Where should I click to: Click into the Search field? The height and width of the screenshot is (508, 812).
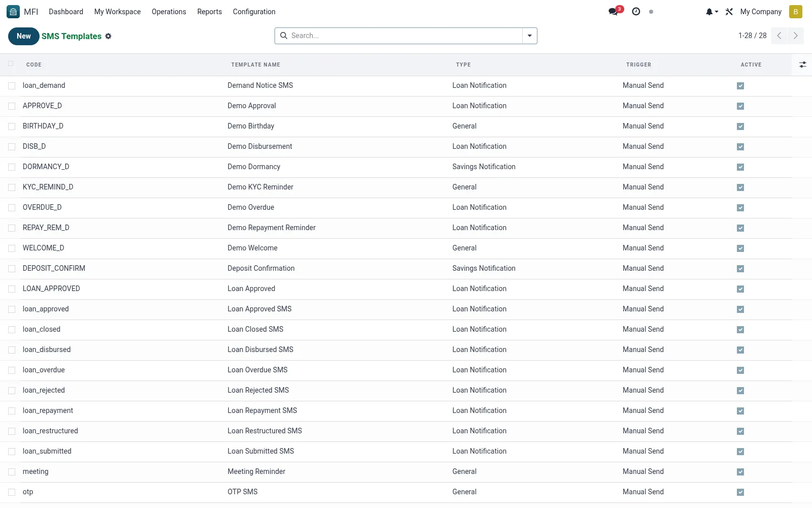coord(405,36)
